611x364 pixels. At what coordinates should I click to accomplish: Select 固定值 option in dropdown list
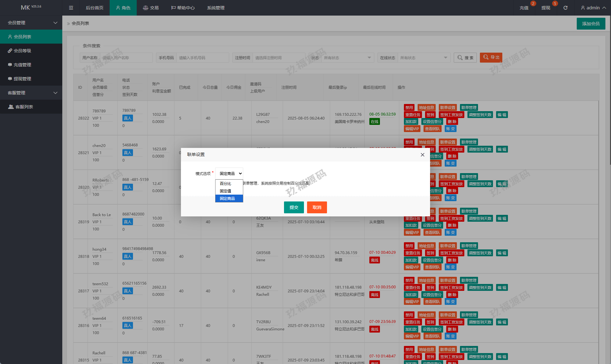click(x=225, y=191)
